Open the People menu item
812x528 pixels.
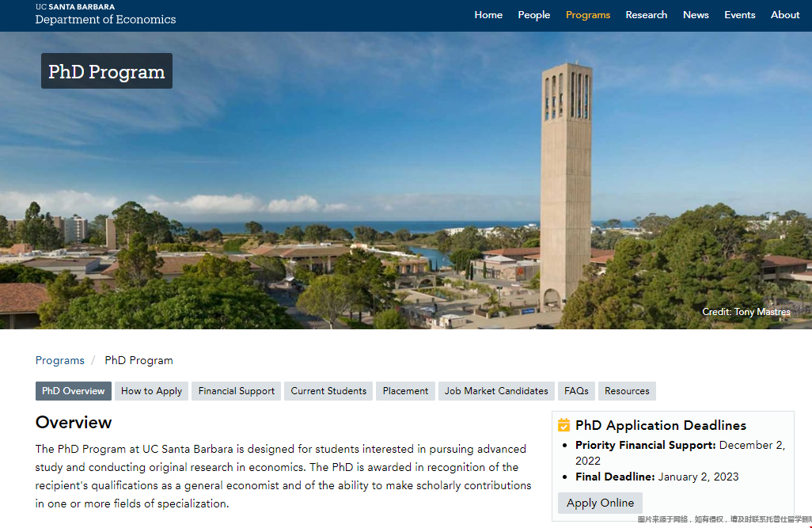point(534,15)
